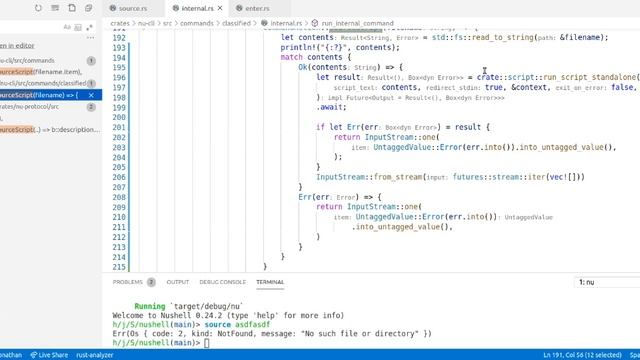Open new search editor icon

coord(72,8)
